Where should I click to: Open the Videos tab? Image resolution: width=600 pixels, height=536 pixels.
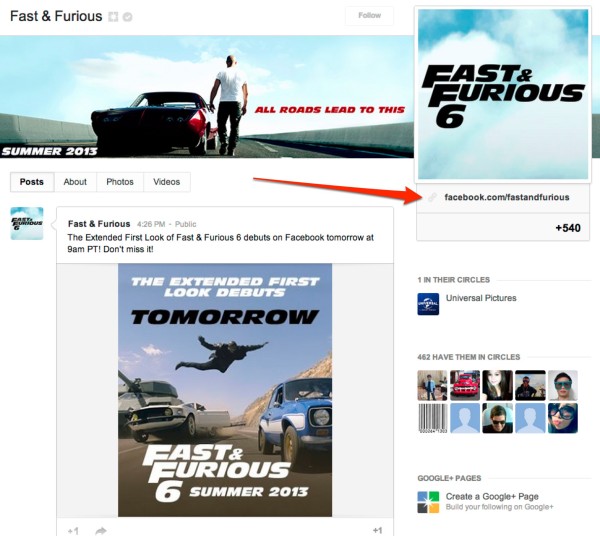tap(166, 182)
